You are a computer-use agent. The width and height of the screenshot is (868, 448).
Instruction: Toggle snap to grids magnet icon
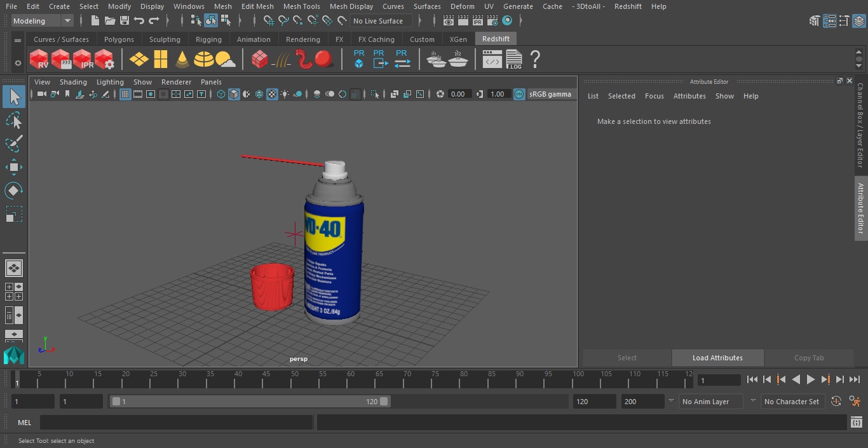tap(269, 21)
